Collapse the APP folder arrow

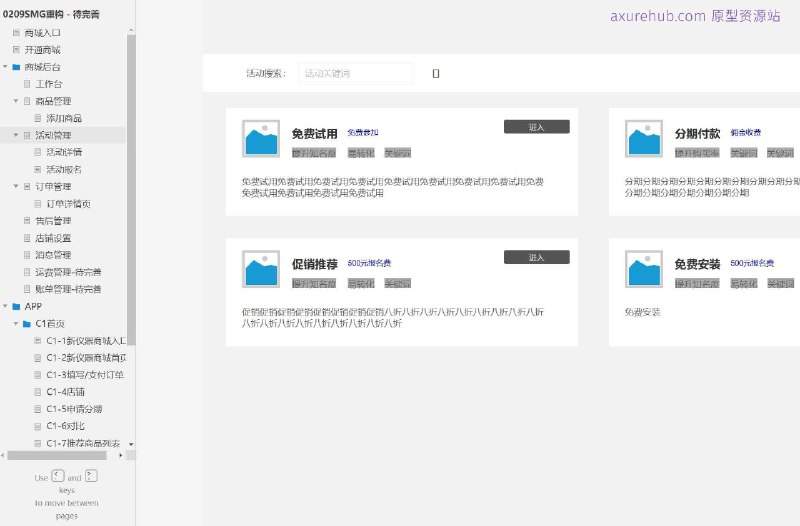click(5, 306)
